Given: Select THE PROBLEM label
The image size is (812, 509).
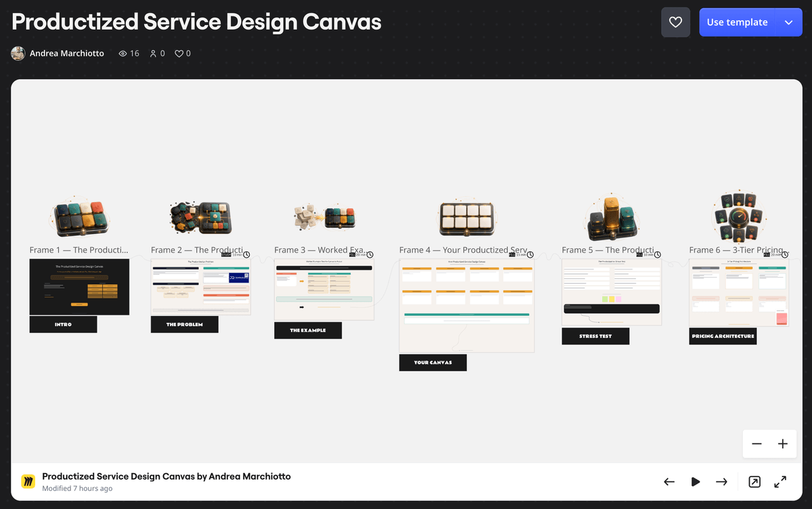Looking at the screenshot, I should (x=185, y=324).
